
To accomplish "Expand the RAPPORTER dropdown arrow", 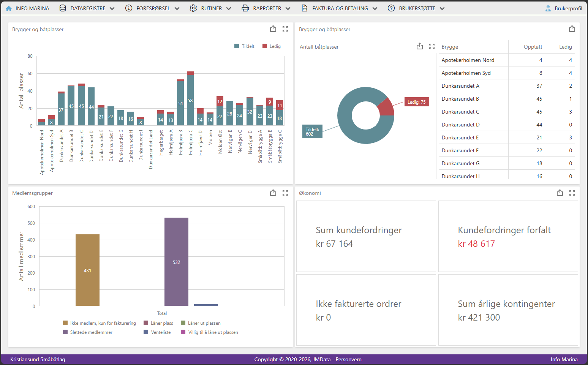I will click(x=288, y=9).
